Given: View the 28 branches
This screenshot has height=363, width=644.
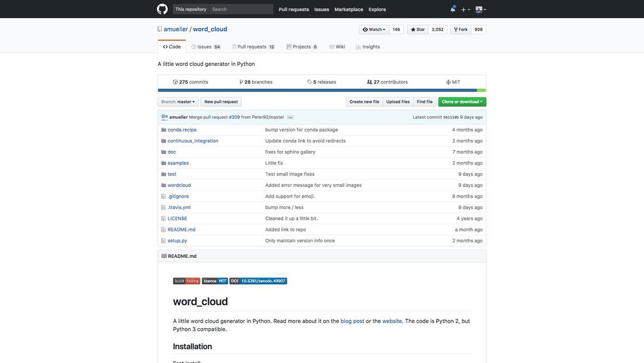Looking at the screenshot, I should click(x=256, y=82).
